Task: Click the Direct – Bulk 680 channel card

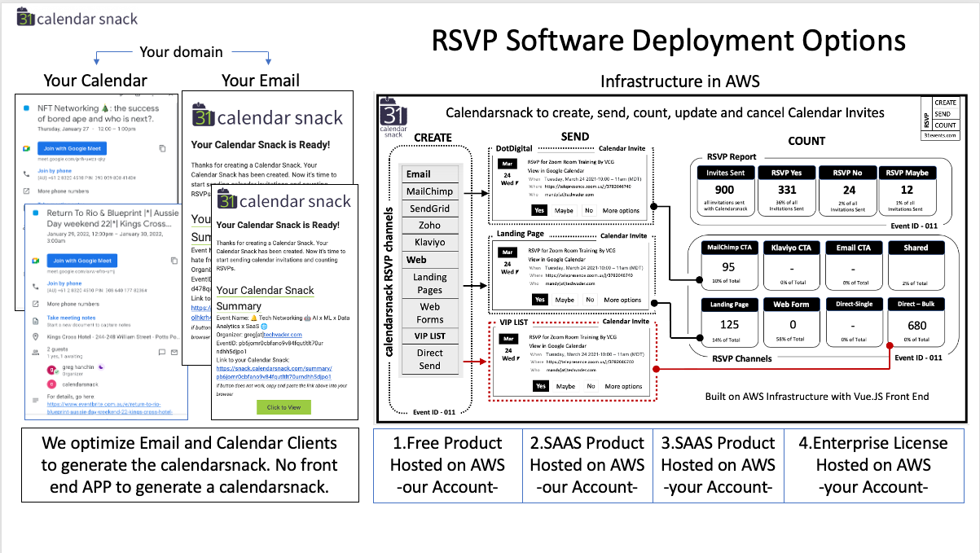Action: 916,323
